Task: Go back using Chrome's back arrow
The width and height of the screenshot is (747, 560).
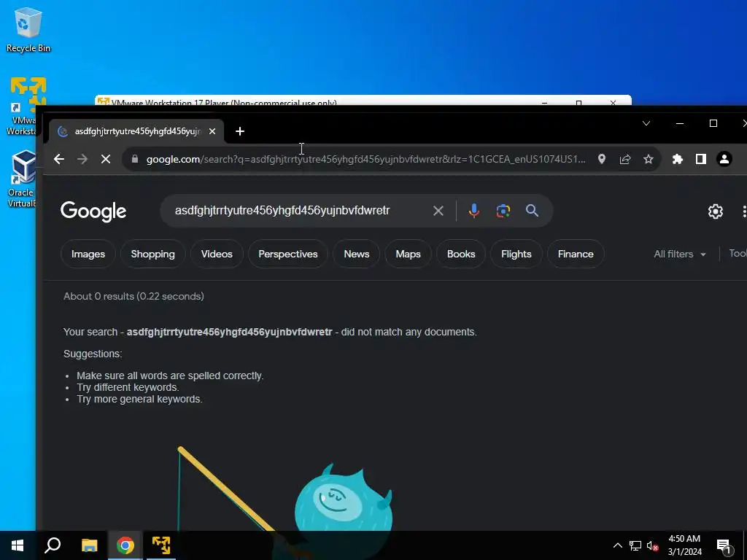Action: point(58,159)
